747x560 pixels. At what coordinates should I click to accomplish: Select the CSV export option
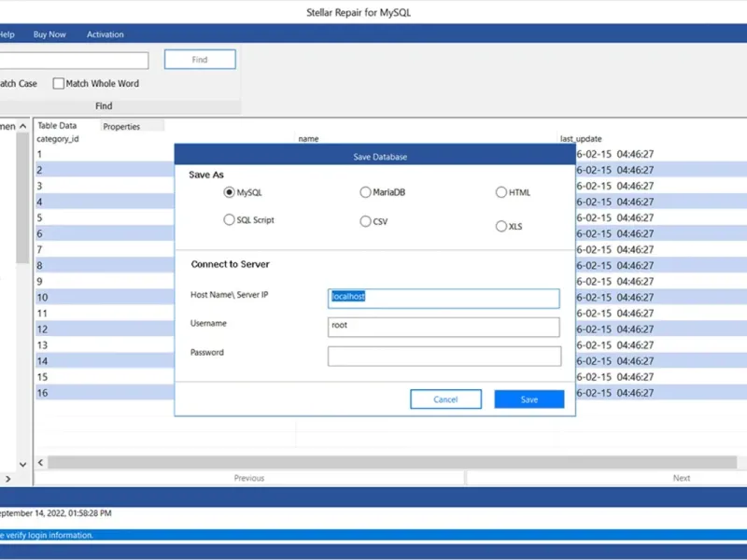tap(365, 222)
